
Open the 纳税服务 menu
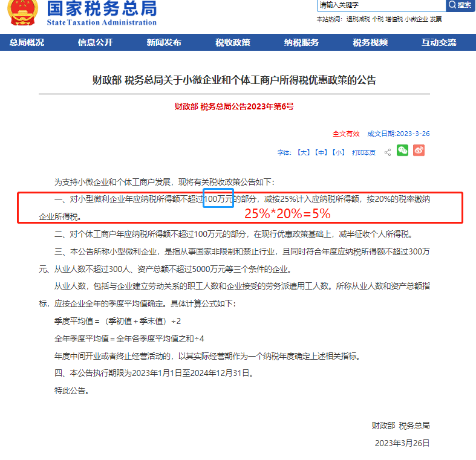point(301,42)
